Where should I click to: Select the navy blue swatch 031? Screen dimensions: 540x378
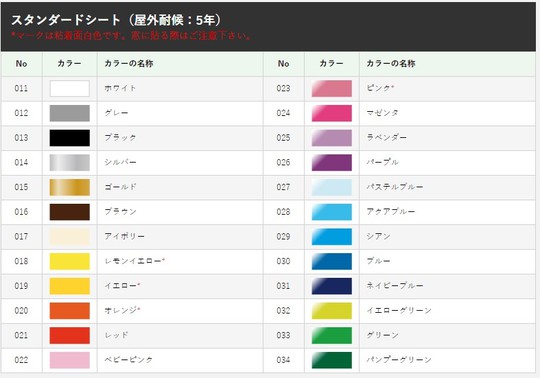tap(332, 286)
